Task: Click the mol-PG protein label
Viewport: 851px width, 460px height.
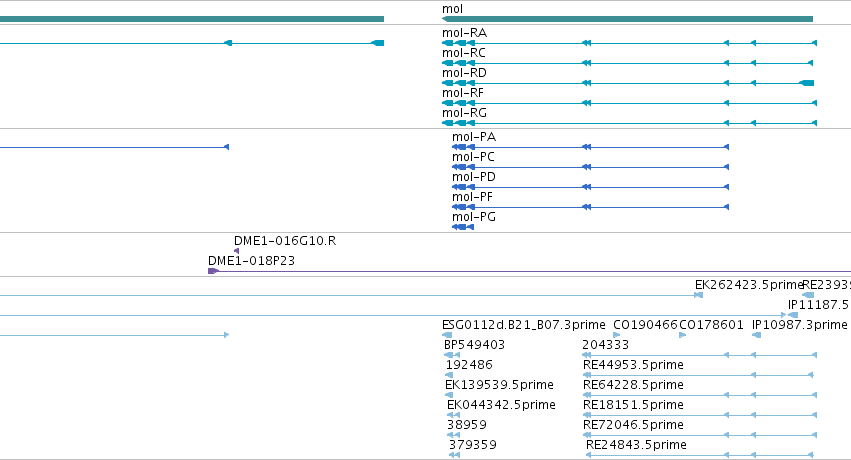Action: 474,217
